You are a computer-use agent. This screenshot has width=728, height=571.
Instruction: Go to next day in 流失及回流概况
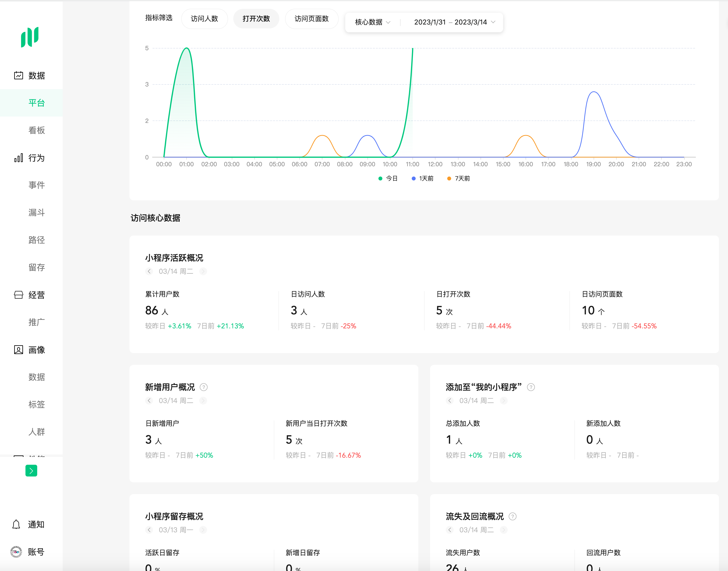[503, 530]
